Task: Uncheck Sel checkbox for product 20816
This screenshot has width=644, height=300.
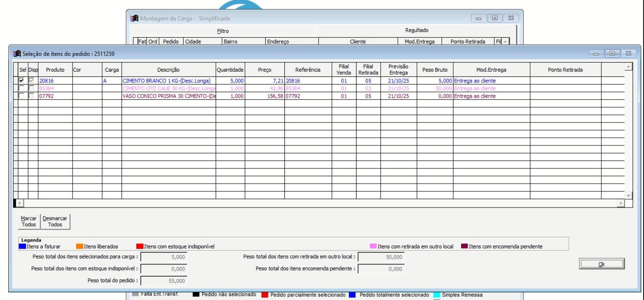Action: coord(22,81)
